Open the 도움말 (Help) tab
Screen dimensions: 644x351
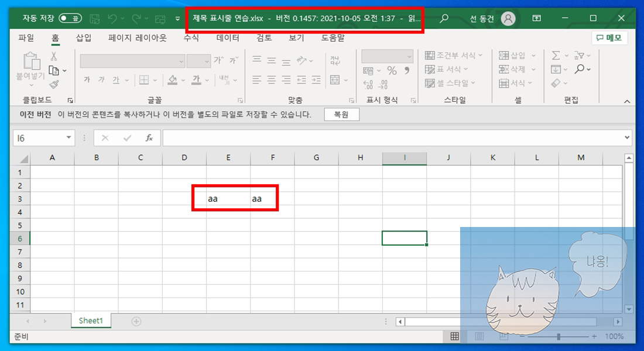click(333, 38)
